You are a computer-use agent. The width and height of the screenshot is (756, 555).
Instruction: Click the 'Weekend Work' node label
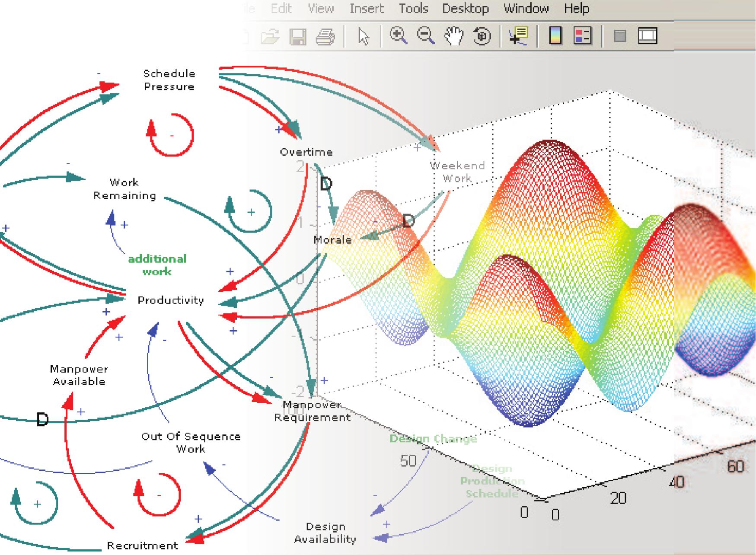coord(457,172)
